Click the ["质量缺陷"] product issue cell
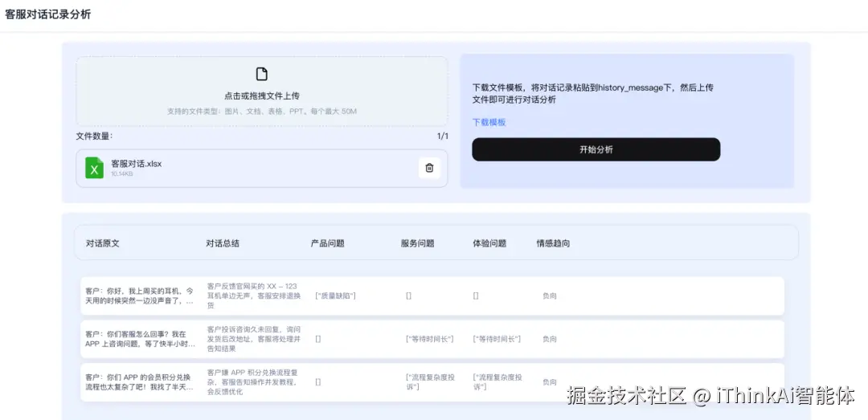Viewport: 868px width, 420px height. [335, 296]
